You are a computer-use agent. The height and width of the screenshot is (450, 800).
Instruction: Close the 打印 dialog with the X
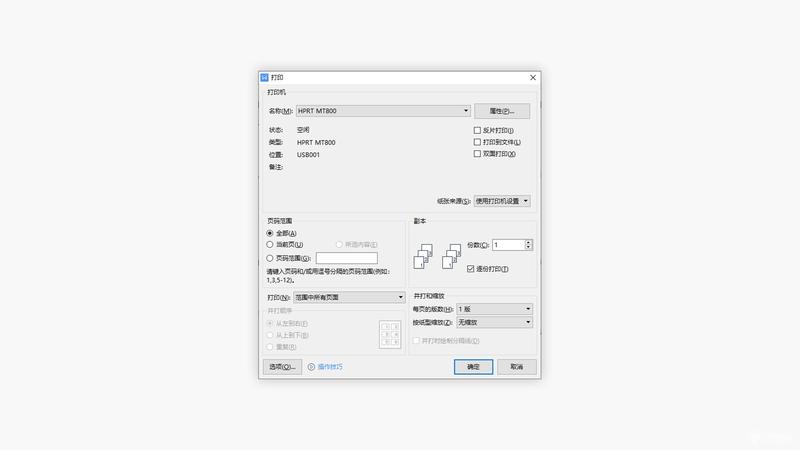coord(533,78)
